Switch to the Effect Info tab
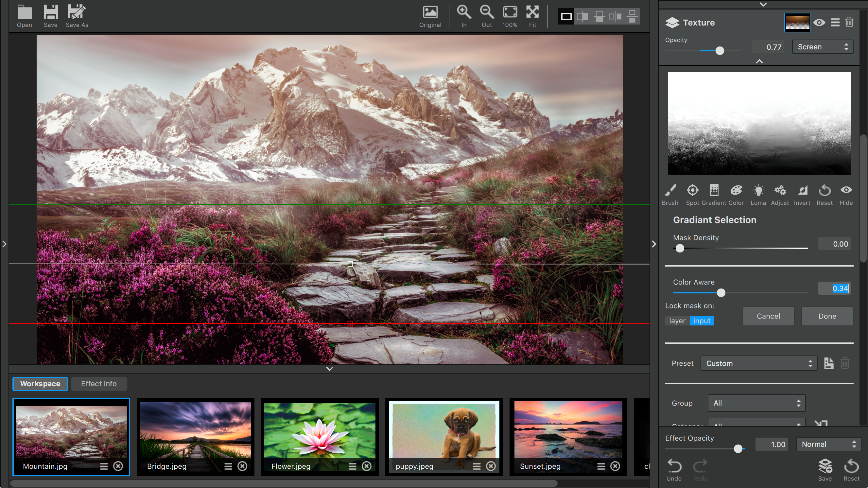 [99, 384]
